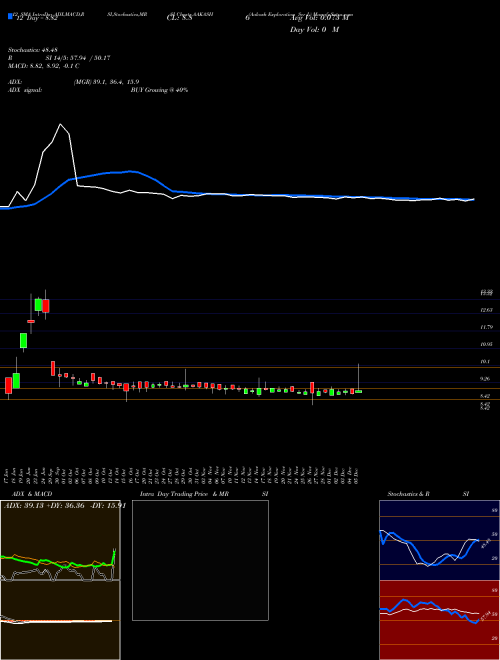
Task: Click the 11.79 price axis label
Action: (486, 327)
